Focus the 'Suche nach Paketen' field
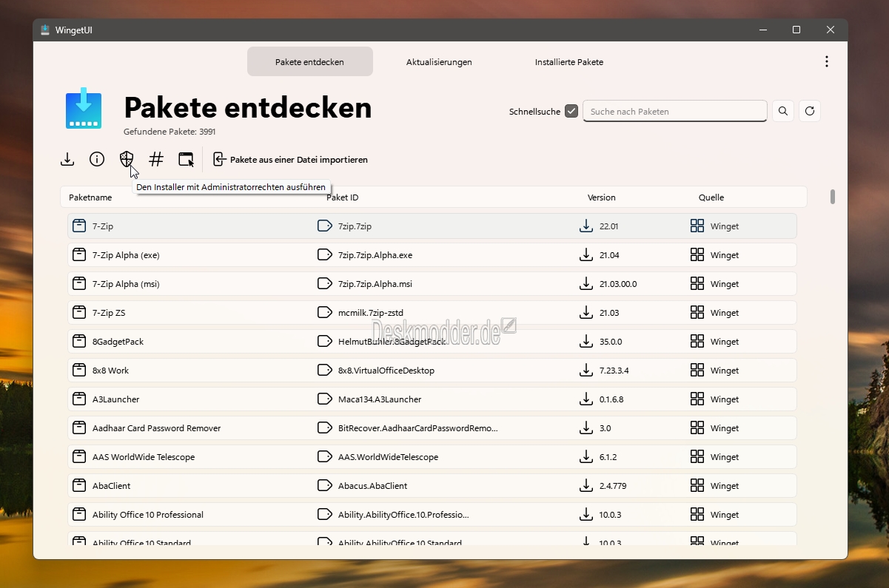 tap(675, 111)
